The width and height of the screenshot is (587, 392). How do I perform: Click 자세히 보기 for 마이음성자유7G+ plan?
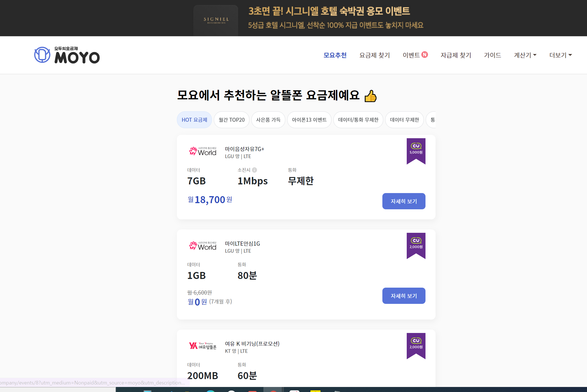coord(404,201)
